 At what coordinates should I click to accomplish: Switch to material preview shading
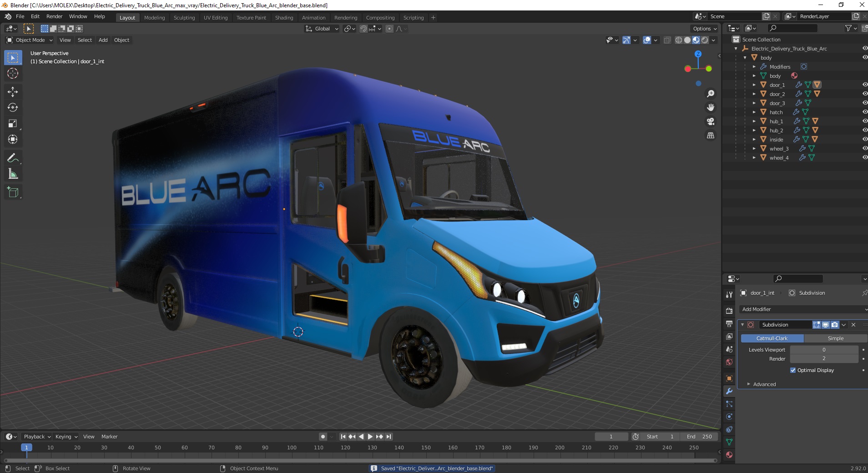coord(696,40)
